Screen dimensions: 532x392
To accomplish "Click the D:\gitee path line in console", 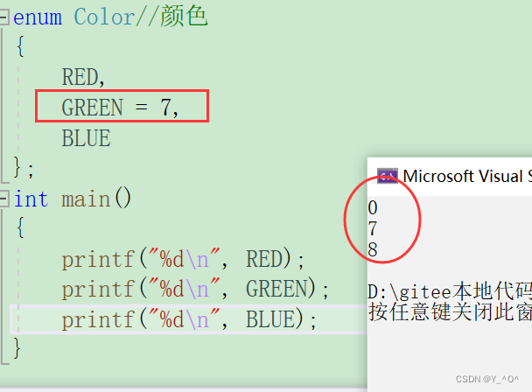I will coord(450,291).
